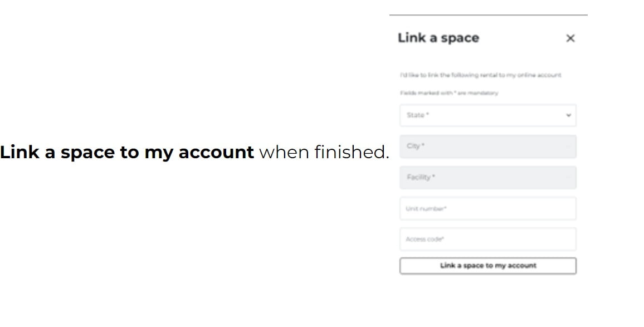The image size is (644, 327).
Task: Focus the Access code input field
Action: coord(487,240)
